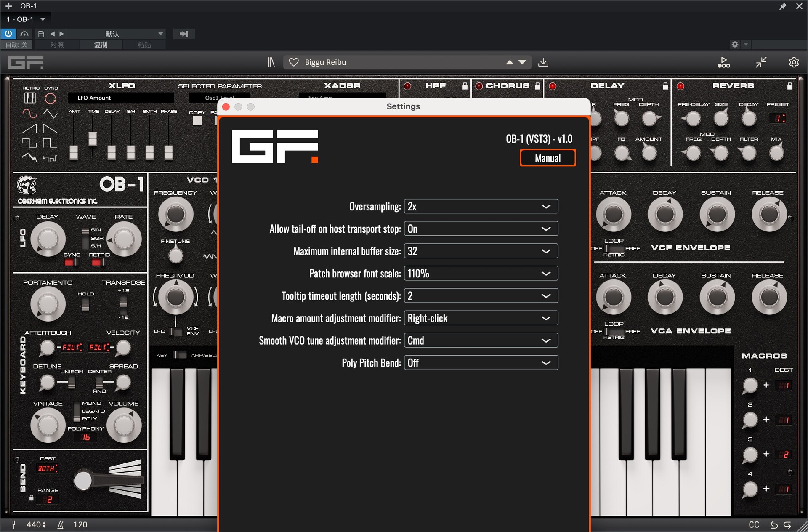Open Macro amount adjustment modifier dropdown
The height and width of the screenshot is (532, 808).
point(481,318)
